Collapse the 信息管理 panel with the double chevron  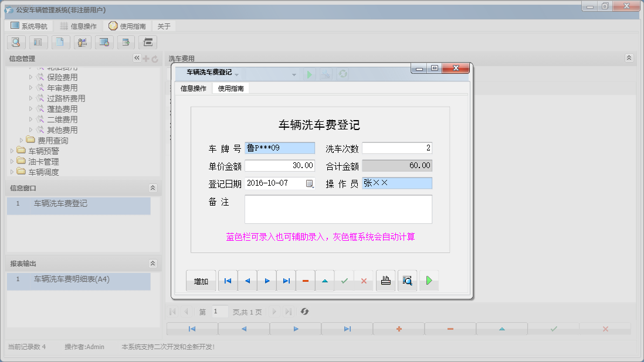(137, 58)
